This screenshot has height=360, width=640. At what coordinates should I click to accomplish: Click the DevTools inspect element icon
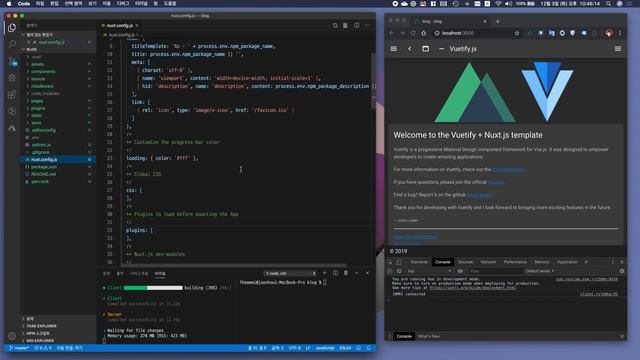390,262
